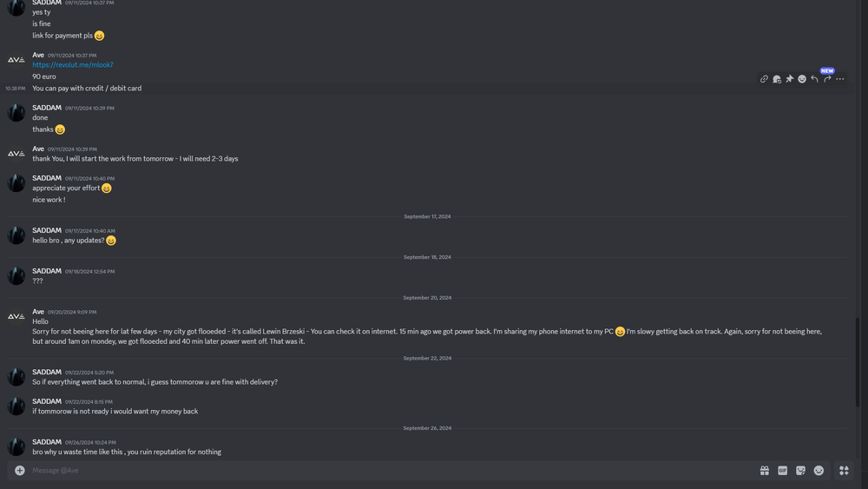Send a gift via gift icon
This screenshot has width=868, height=489.
pyautogui.click(x=765, y=471)
